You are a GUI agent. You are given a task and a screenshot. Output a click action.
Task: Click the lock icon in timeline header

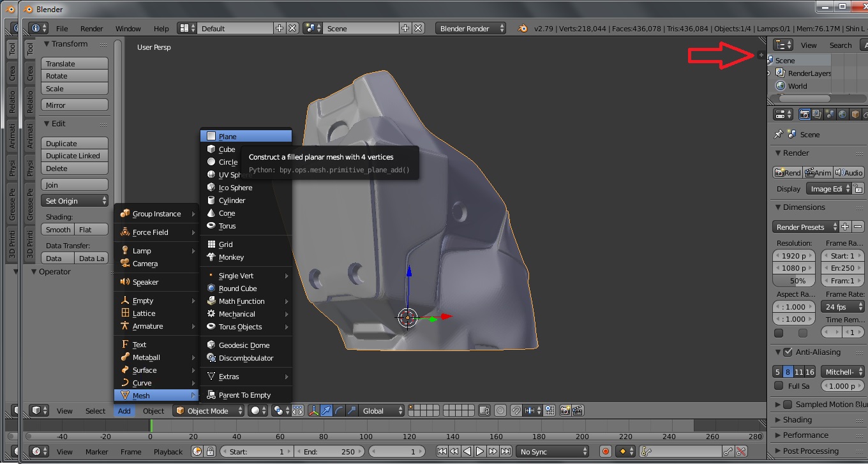210,452
